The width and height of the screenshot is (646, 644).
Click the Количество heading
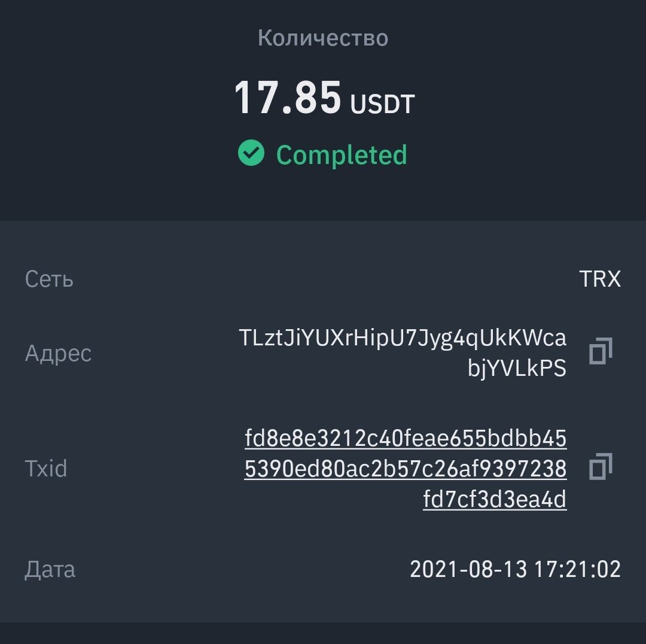click(323, 38)
